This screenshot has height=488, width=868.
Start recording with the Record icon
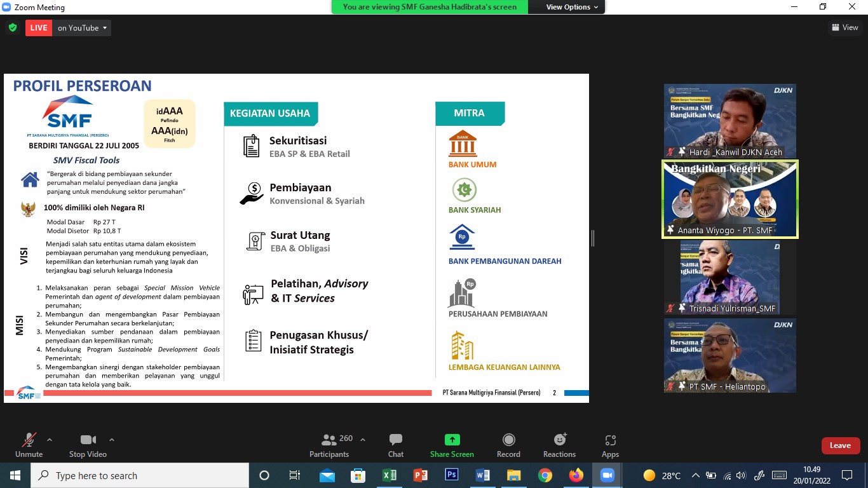click(x=508, y=445)
